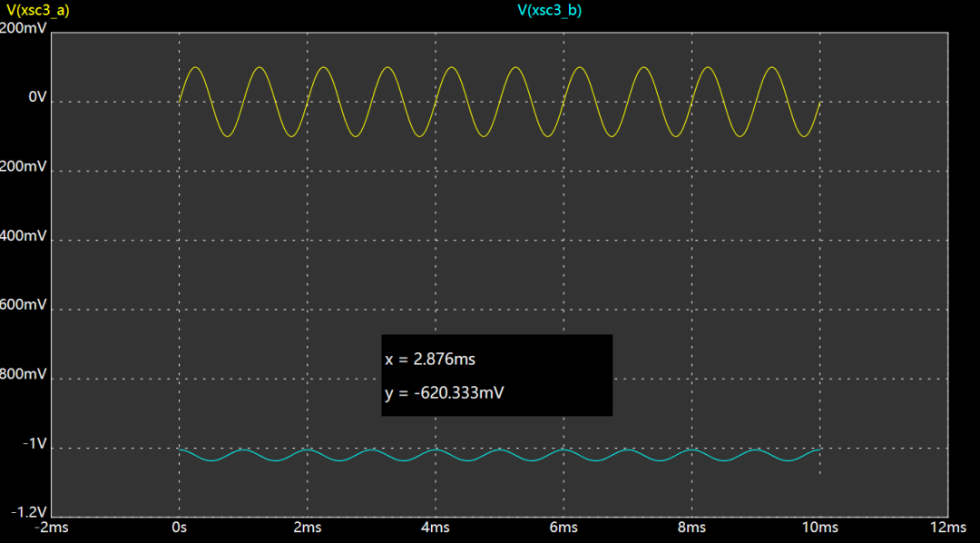The height and width of the screenshot is (543, 980).
Task: Click the topmost 200mV axis label
Action: click(24, 27)
